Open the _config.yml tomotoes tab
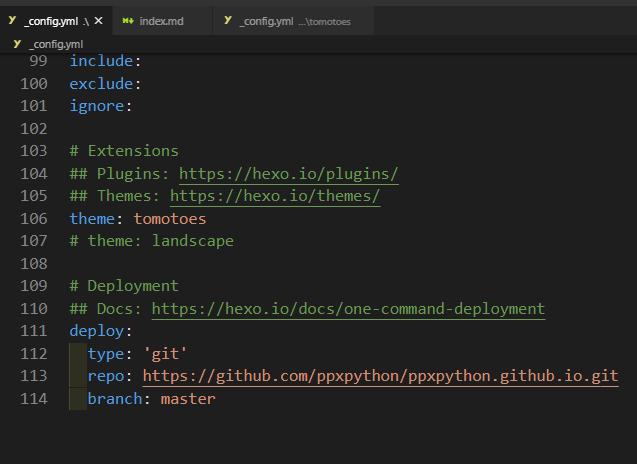637x464 pixels. pos(293,21)
